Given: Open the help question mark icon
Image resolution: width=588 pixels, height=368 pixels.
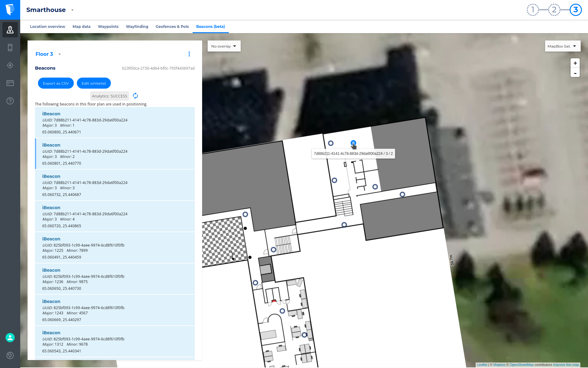Looking at the screenshot, I should click(10, 101).
